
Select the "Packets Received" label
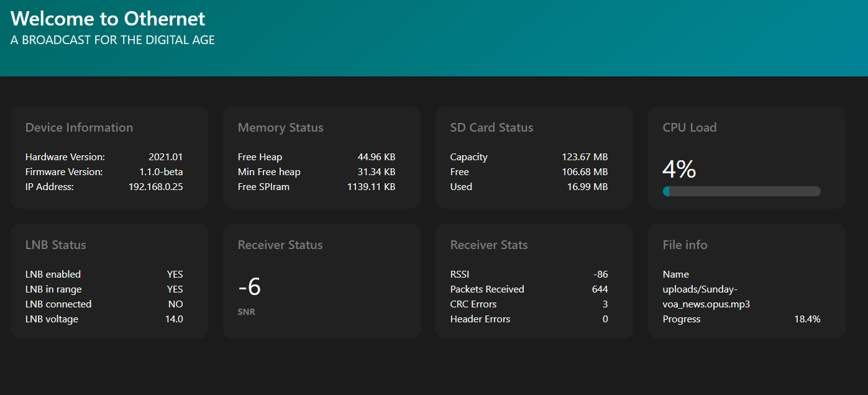pos(487,289)
